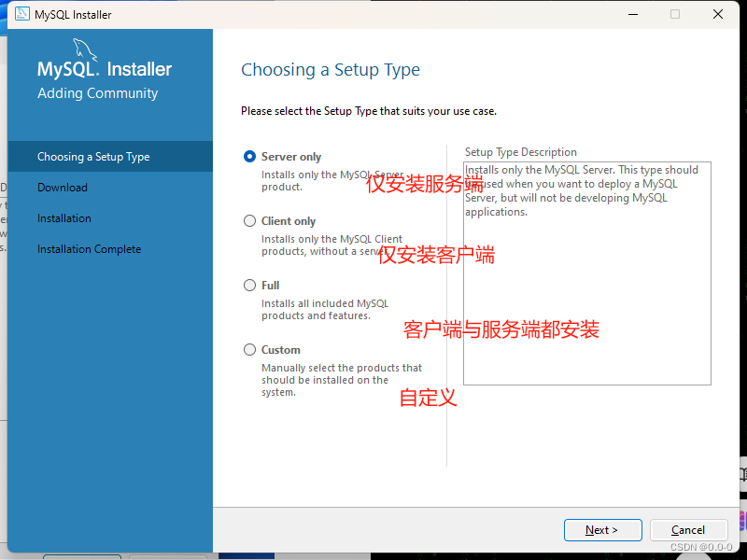This screenshot has width=747, height=560.
Task: Select the Installation step in sidebar
Action: pyautogui.click(x=64, y=218)
